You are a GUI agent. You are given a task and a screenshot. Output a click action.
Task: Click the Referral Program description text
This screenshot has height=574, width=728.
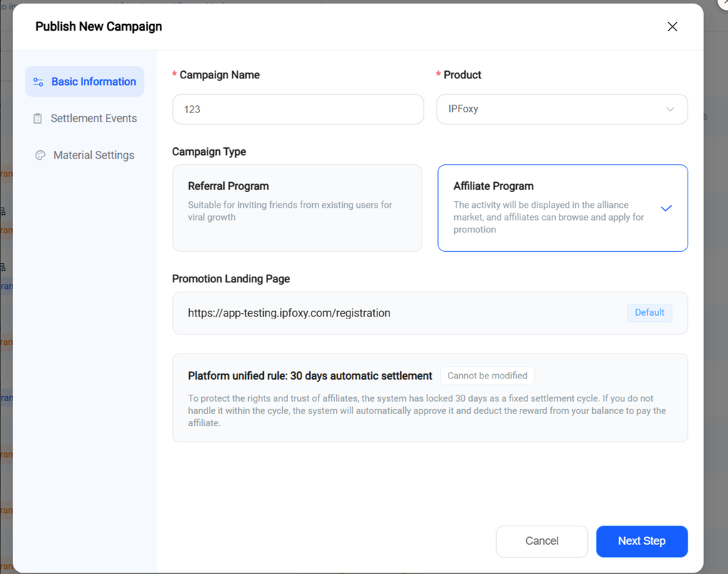290,211
